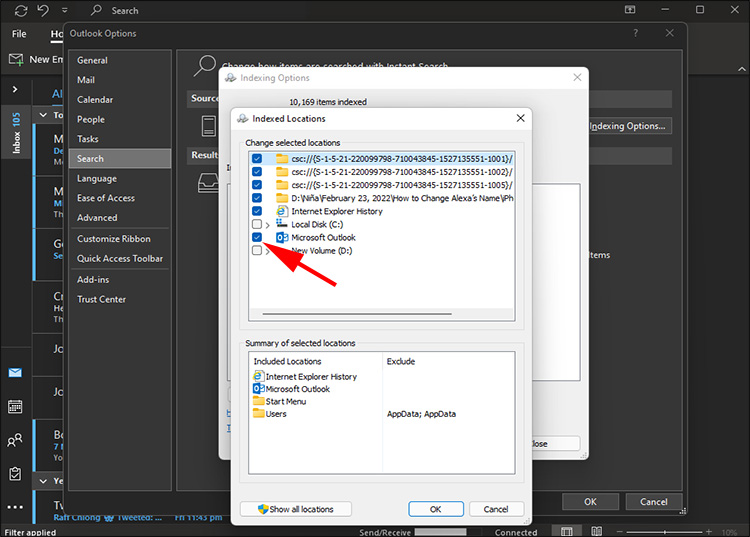Select Start Menu in Included Locations
Image resolution: width=750 pixels, height=537 pixels.
280,402
